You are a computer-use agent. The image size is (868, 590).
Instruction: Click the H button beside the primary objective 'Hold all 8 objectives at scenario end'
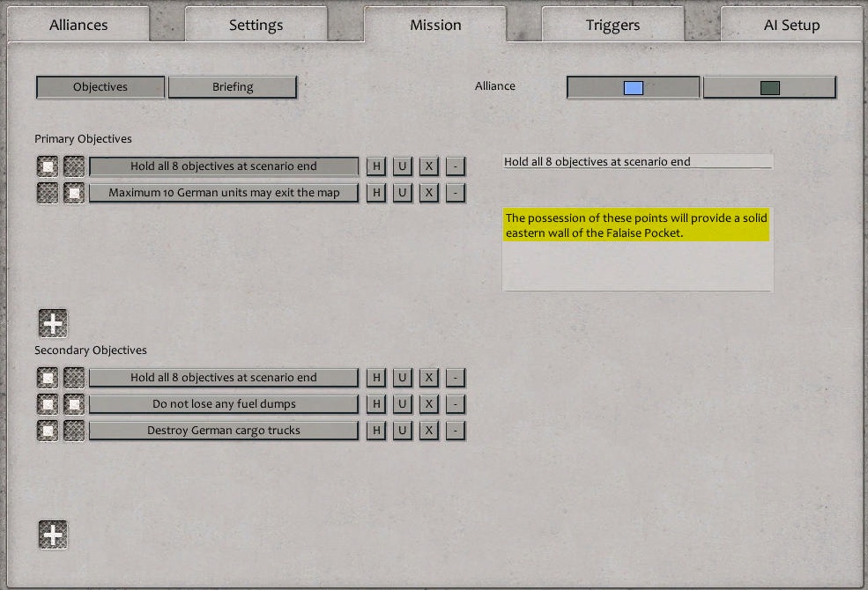[x=375, y=166]
